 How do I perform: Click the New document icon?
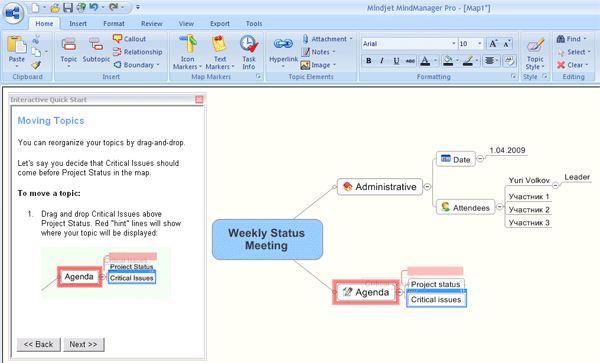pos(36,7)
